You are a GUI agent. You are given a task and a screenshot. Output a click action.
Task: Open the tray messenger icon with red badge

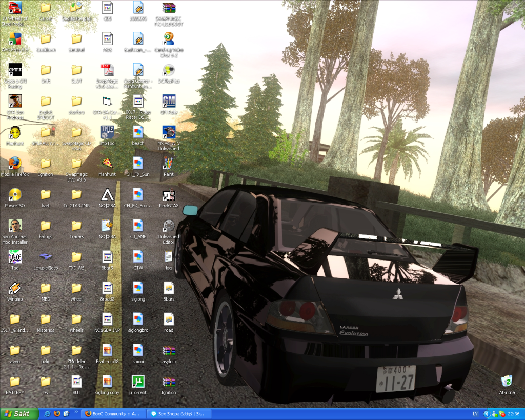[502, 414]
